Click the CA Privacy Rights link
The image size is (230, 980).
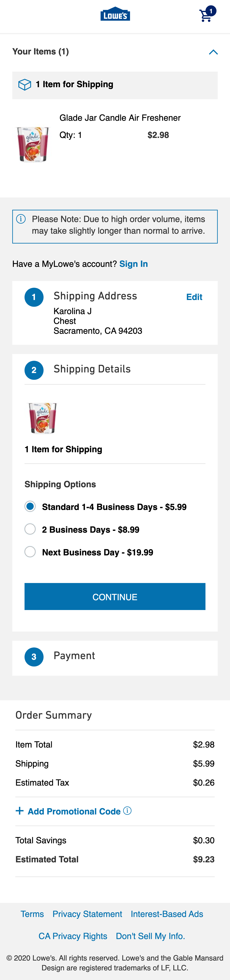click(x=73, y=936)
